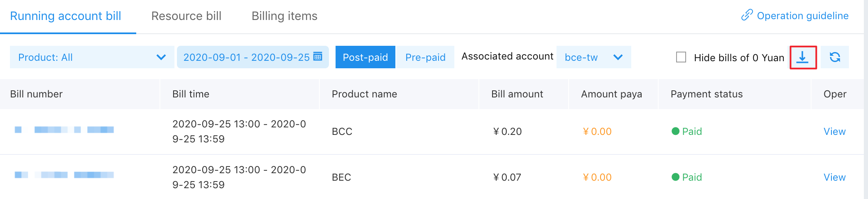Viewport: 868px width, 199px height.
Task: Switch to Pre-paid billing option
Action: [425, 57]
